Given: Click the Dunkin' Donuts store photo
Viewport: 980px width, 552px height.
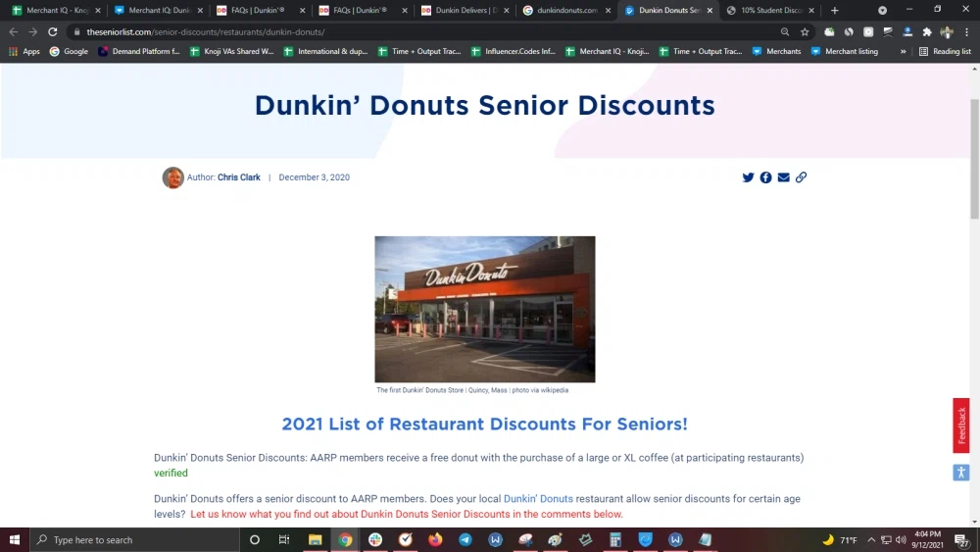Looking at the screenshot, I should tap(484, 309).
